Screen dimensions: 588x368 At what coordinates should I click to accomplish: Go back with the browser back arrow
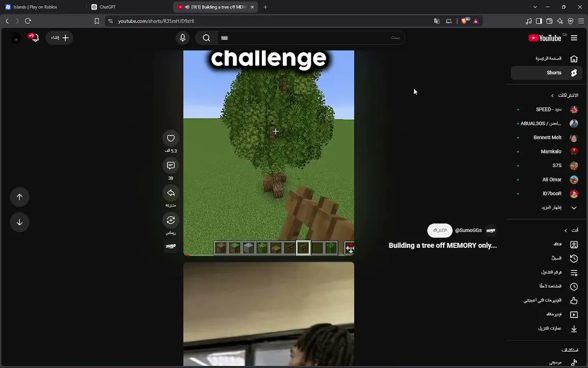pyautogui.click(x=7, y=21)
